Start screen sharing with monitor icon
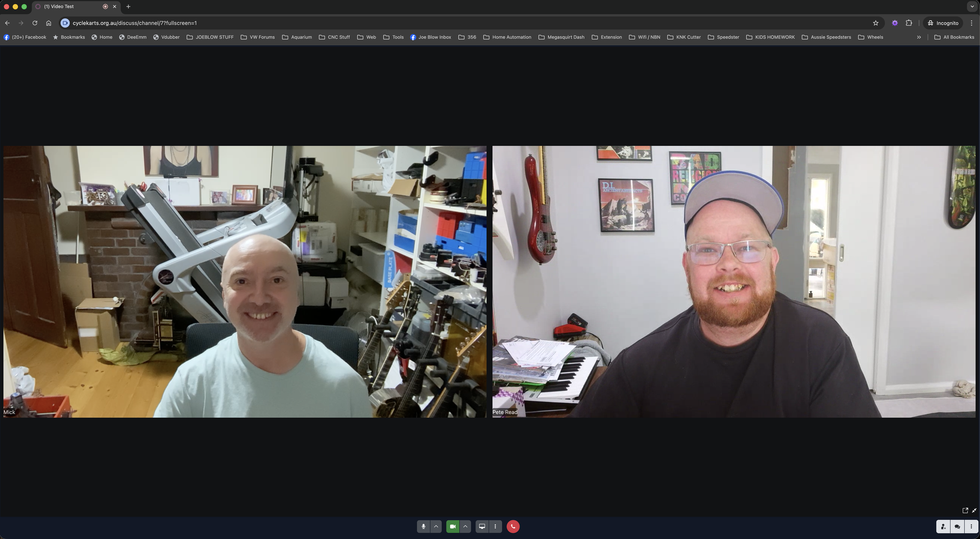 click(x=482, y=526)
